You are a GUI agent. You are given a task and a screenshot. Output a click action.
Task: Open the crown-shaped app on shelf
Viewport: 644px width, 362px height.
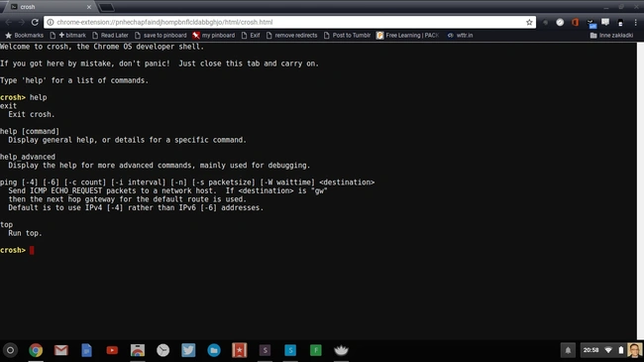pyautogui.click(x=341, y=350)
